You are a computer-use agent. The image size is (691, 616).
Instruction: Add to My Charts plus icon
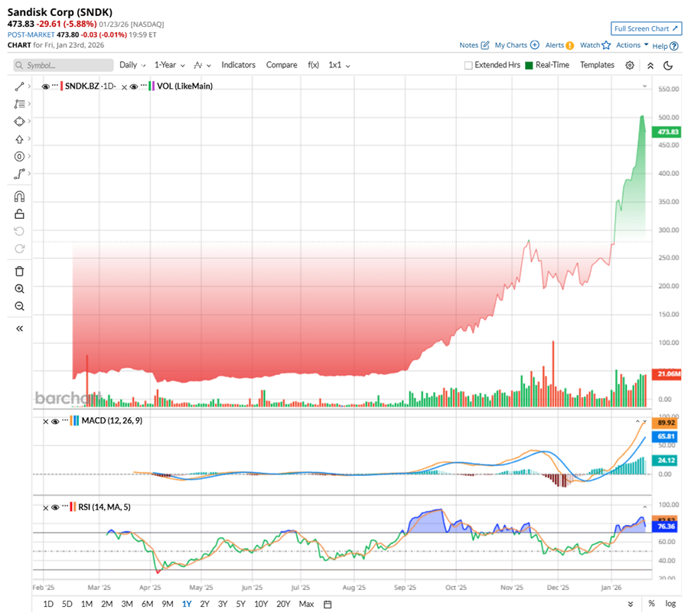tap(535, 45)
